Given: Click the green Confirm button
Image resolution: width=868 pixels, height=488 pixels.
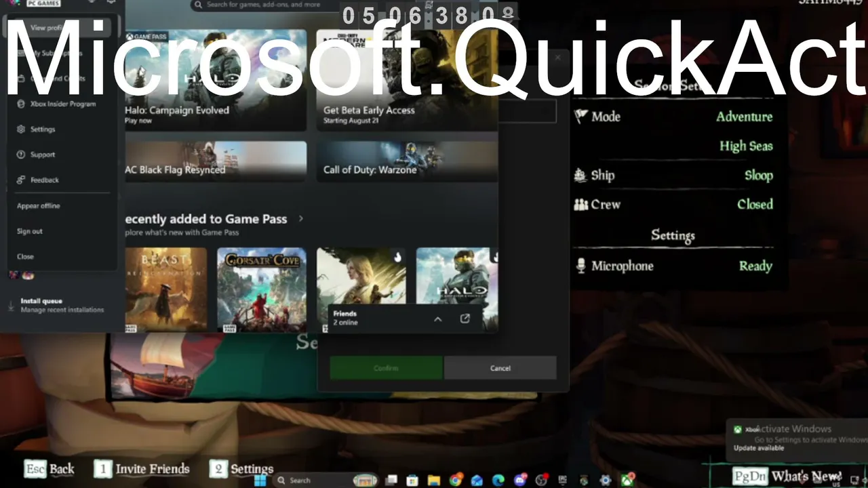Looking at the screenshot, I should pyautogui.click(x=386, y=368).
